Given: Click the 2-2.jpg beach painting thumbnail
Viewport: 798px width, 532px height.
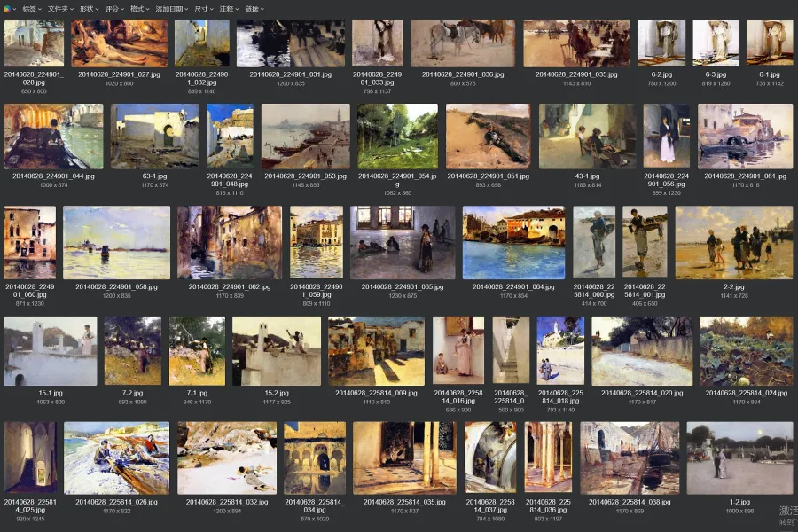Looking at the screenshot, I should 733,242.
